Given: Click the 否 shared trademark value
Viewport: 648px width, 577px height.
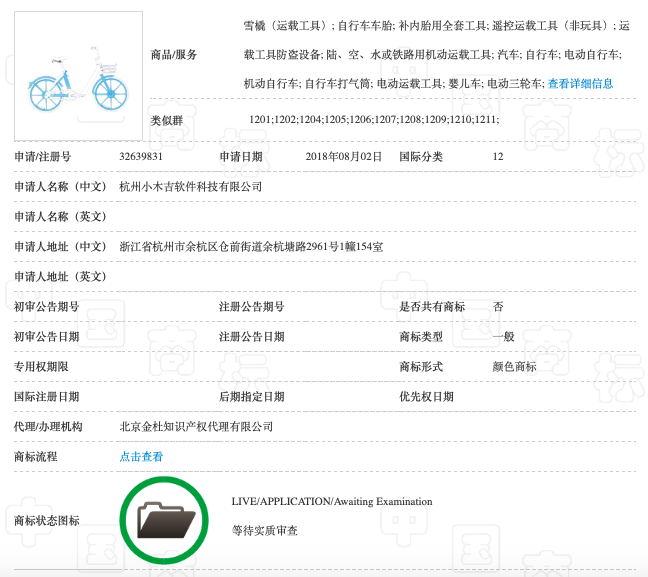Looking at the screenshot, I should click(x=498, y=307).
